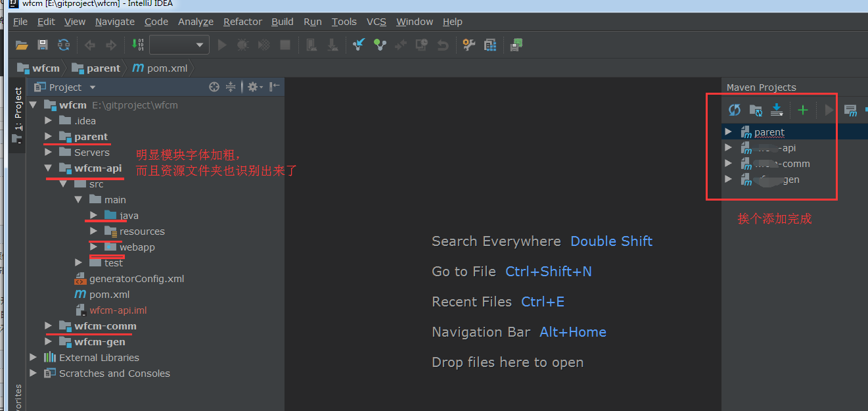868x411 pixels.
Task: Open Project panel gear settings
Action: click(x=255, y=87)
